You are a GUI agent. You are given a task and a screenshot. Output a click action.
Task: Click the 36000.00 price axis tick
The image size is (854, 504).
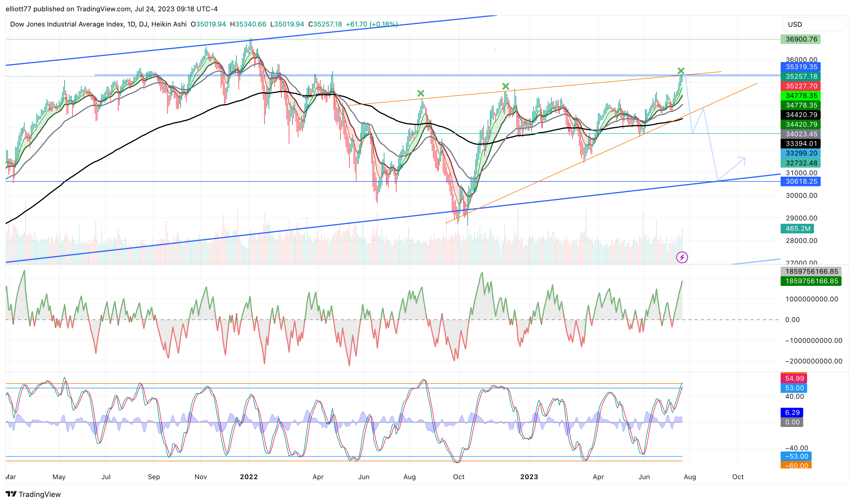(802, 60)
